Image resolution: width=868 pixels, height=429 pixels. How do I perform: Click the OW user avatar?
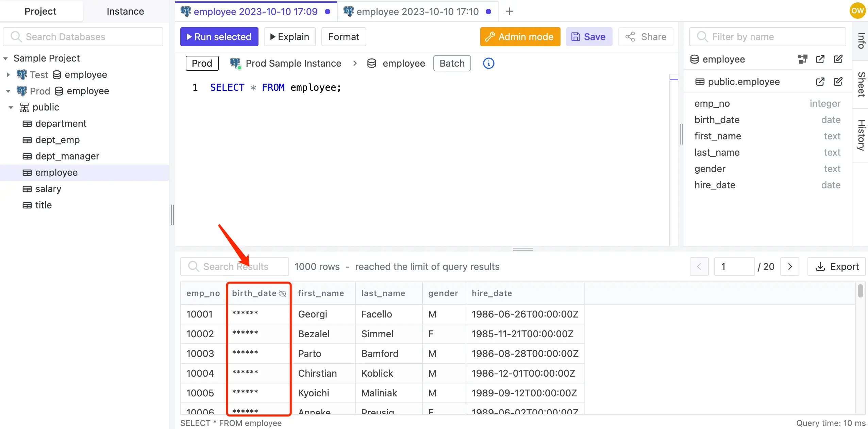[857, 11]
